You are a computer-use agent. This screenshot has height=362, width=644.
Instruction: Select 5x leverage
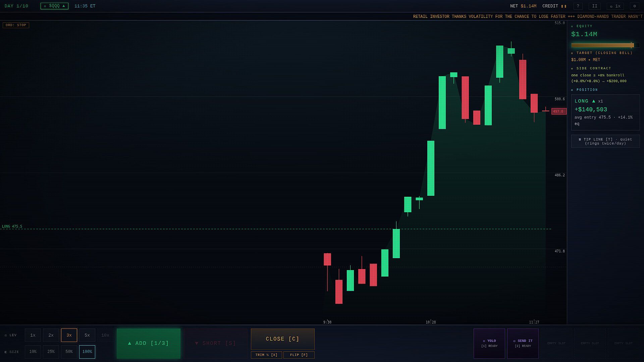click(x=87, y=335)
